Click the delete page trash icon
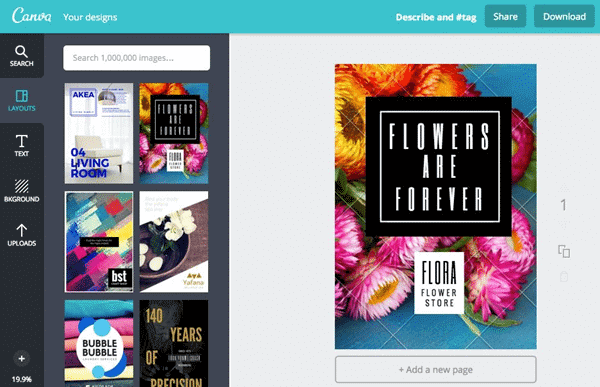This screenshot has height=387, width=600. tap(564, 276)
